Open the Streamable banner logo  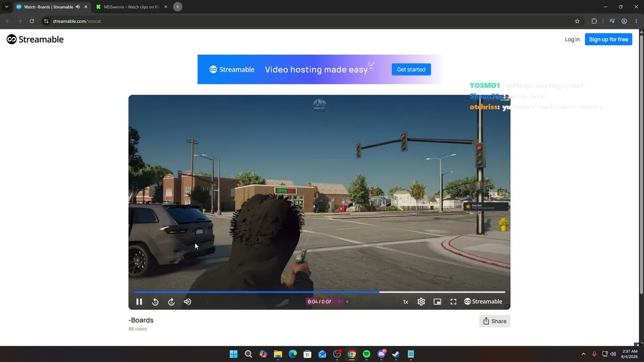[x=232, y=69]
